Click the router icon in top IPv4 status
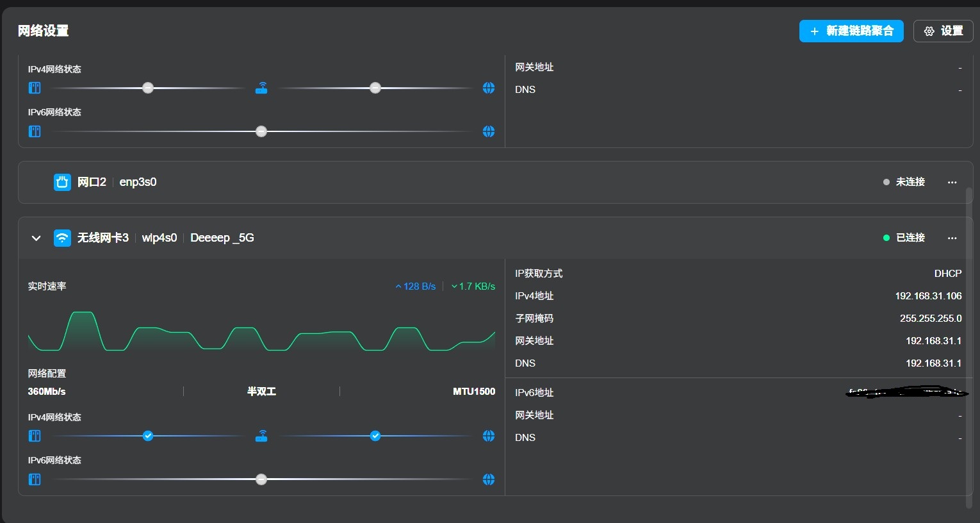 [x=261, y=88]
